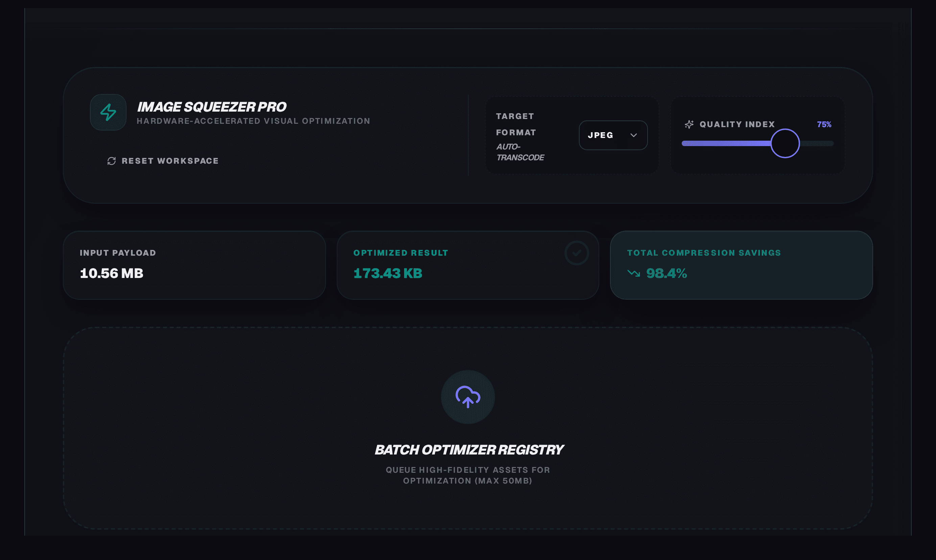
Task: Click the downward trend arrow icon
Action: [633, 273]
